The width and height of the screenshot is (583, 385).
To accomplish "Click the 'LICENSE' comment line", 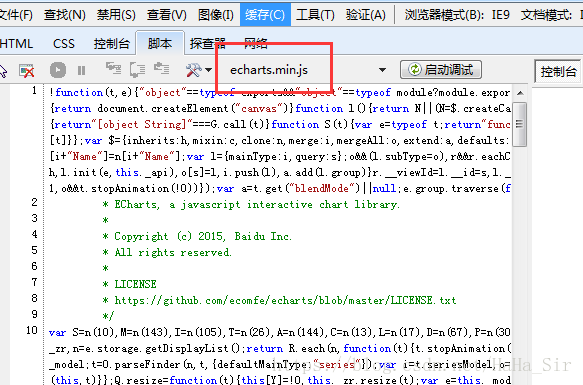I will tap(135, 284).
